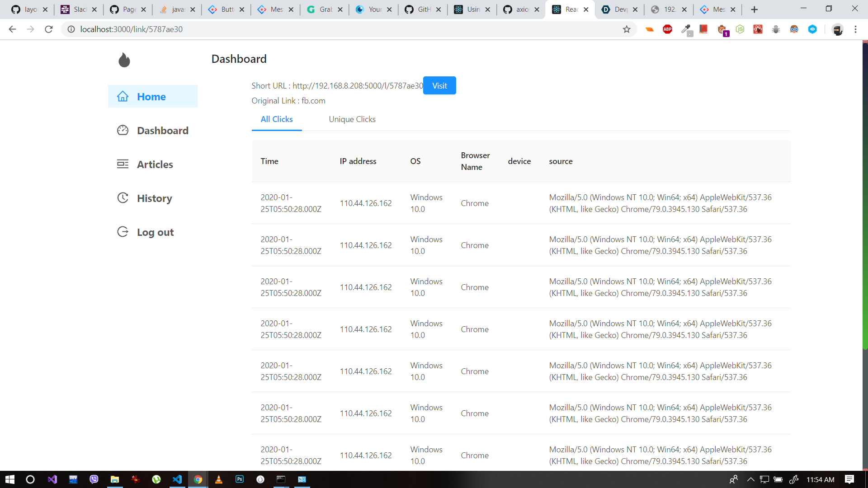Click the Log out text link

tap(155, 232)
